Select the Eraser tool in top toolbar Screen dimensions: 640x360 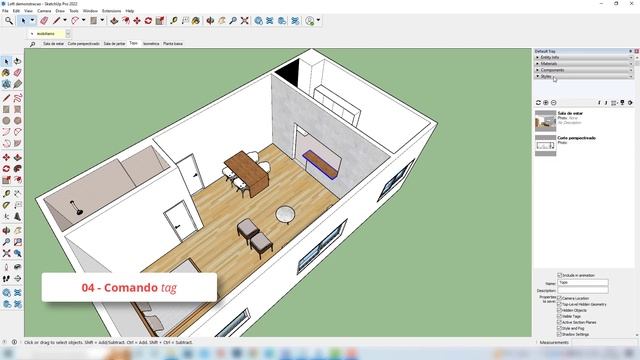pyautogui.click(x=44, y=20)
